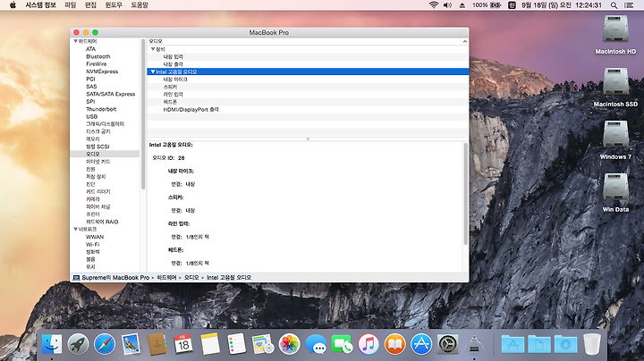Image resolution: width=644 pixels, height=361 pixels.
Task: Toggle sort arrow on 오디오 column header
Action: click(464, 41)
